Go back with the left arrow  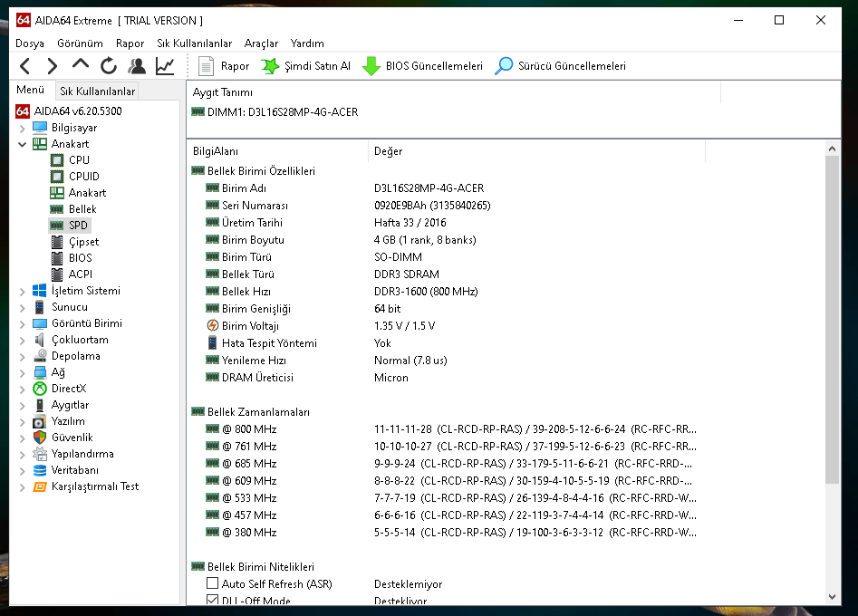coord(24,66)
